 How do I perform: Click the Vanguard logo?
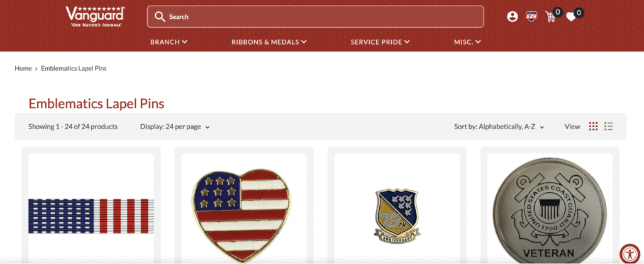click(x=96, y=17)
